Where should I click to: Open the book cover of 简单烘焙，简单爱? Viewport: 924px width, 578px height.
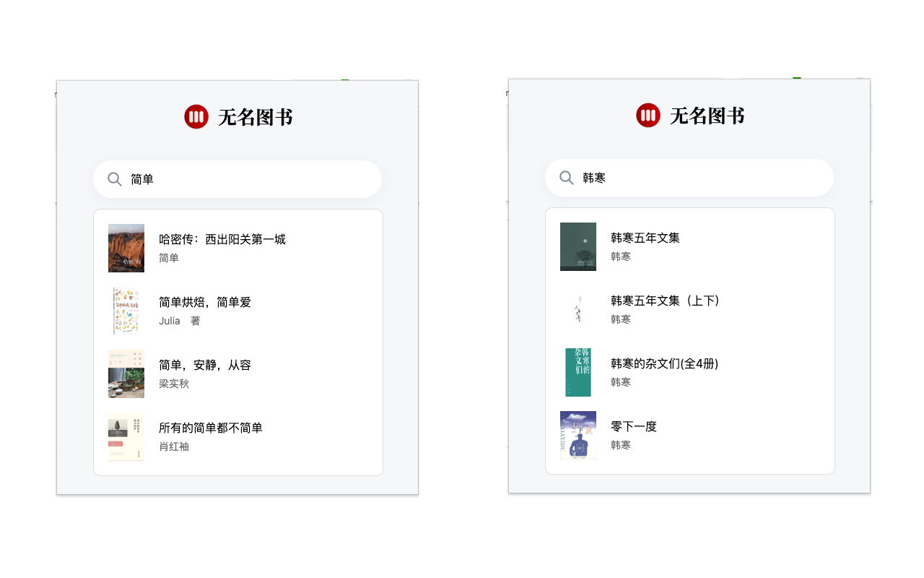click(126, 311)
